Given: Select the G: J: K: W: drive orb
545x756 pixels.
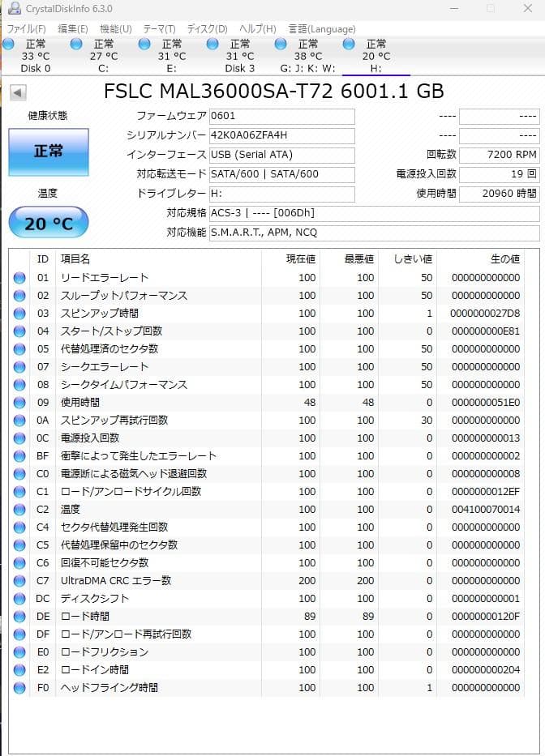Looking at the screenshot, I should 281,44.
